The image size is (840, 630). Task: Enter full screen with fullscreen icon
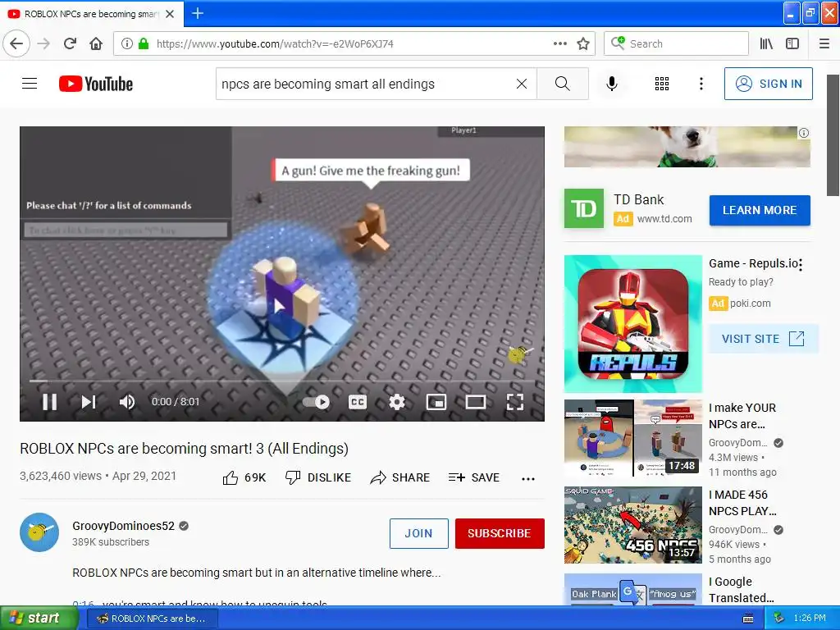[515, 402]
